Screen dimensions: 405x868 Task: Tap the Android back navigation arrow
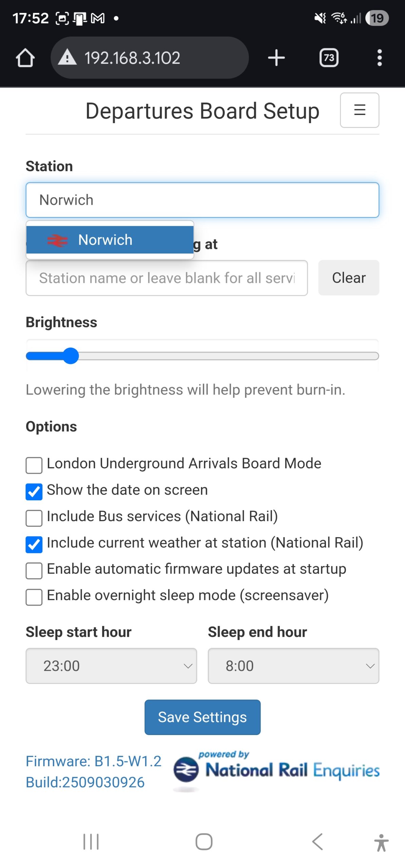[317, 842]
